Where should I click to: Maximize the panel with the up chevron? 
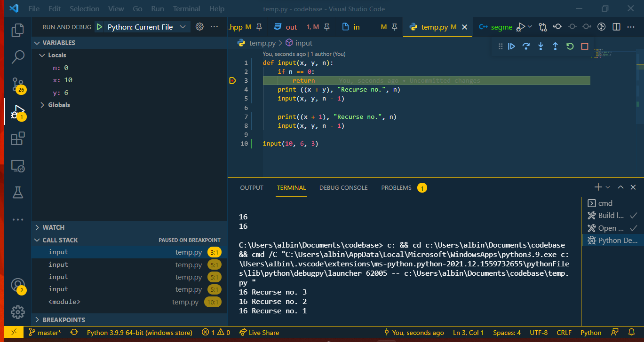620,187
